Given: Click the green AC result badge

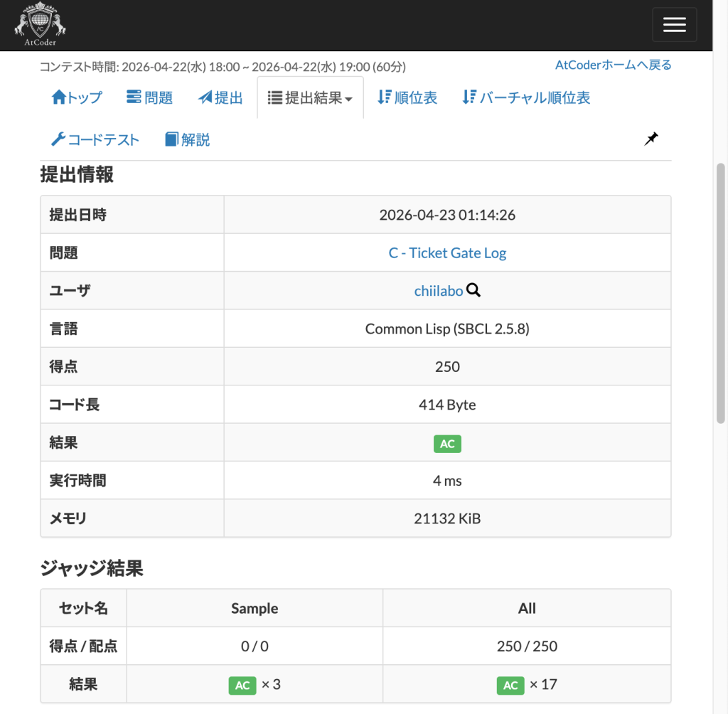Looking at the screenshot, I should [x=447, y=443].
